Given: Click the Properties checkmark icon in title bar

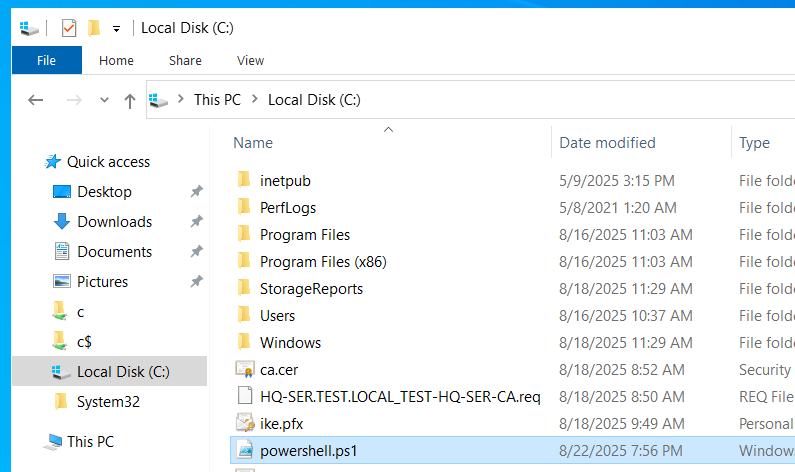Looking at the screenshot, I should click(x=68, y=28).
